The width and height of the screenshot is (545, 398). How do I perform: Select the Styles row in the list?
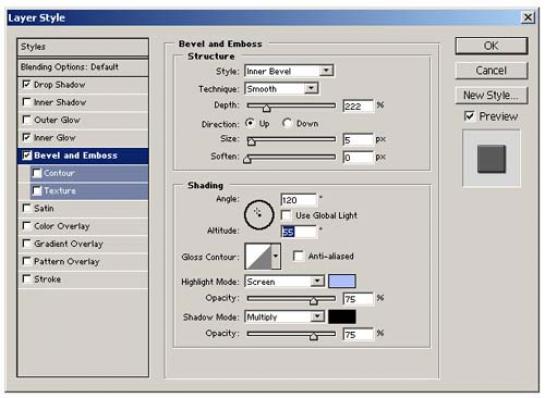pyautogui.click(x=83, y=47)
